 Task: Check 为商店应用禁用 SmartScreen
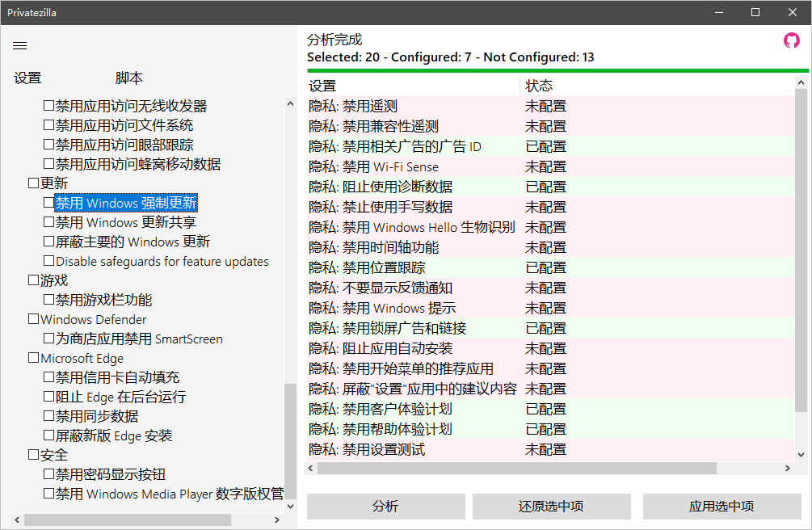[49, 339]
